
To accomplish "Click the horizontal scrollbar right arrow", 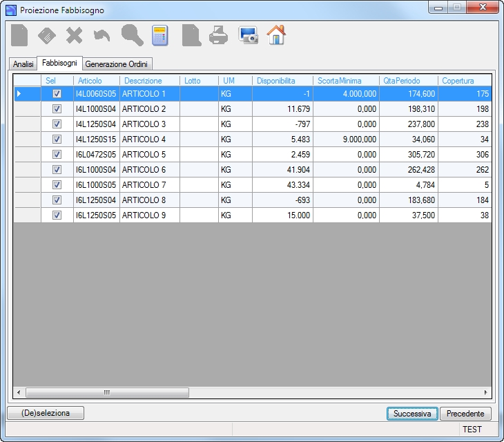I will tap(485, 392).
